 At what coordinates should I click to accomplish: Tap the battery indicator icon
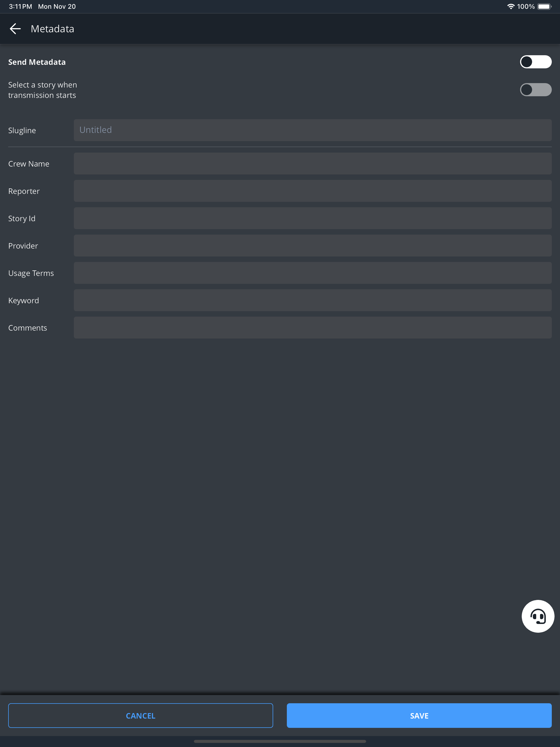click(x=544, y=6)
